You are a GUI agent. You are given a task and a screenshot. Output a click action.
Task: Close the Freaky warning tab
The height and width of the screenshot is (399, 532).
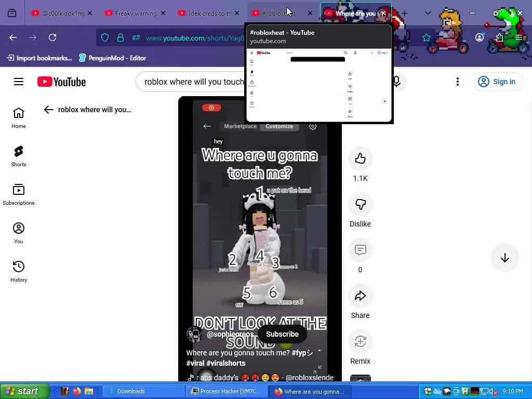163,13
